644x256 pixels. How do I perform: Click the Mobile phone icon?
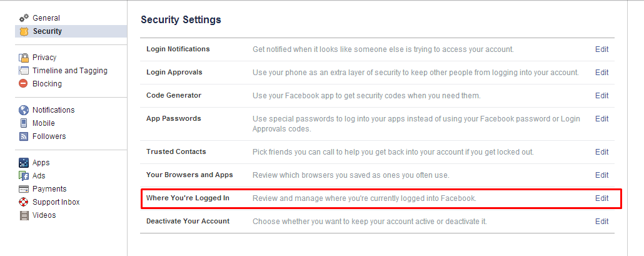click(x=24, y=123)
